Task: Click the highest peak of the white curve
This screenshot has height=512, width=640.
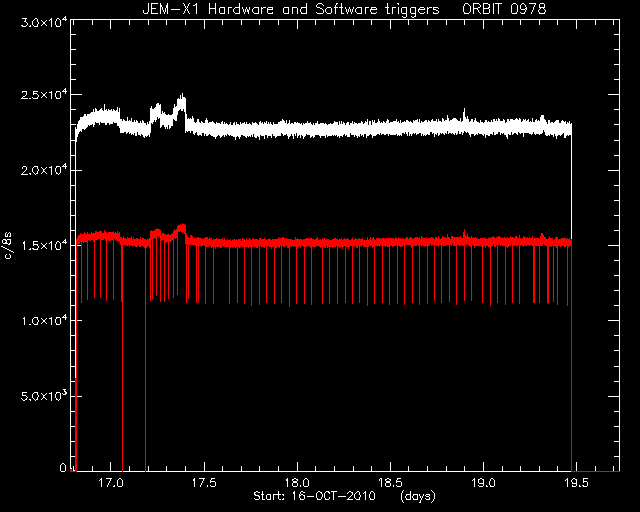Action: [183, 95]
